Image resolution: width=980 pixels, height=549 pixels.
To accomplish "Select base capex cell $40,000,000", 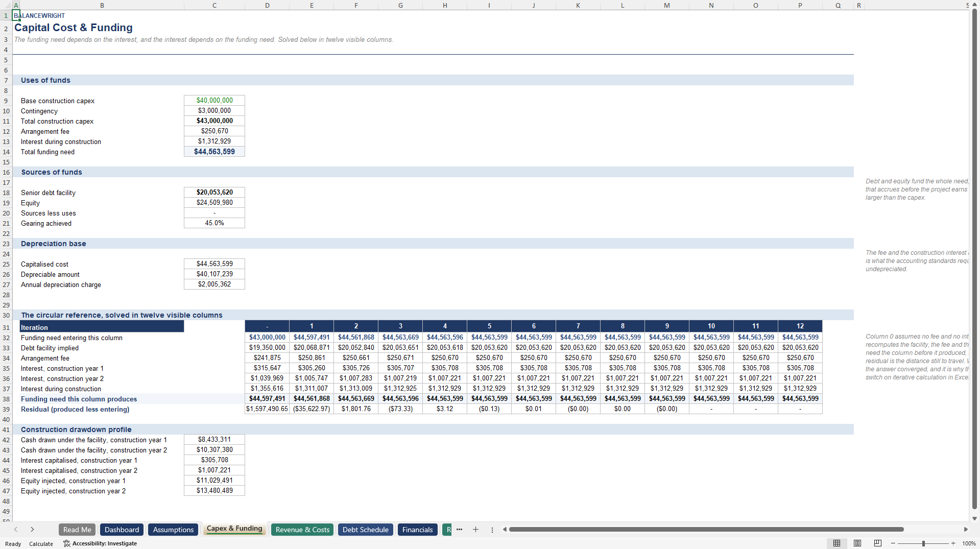I will click(214, 101).
